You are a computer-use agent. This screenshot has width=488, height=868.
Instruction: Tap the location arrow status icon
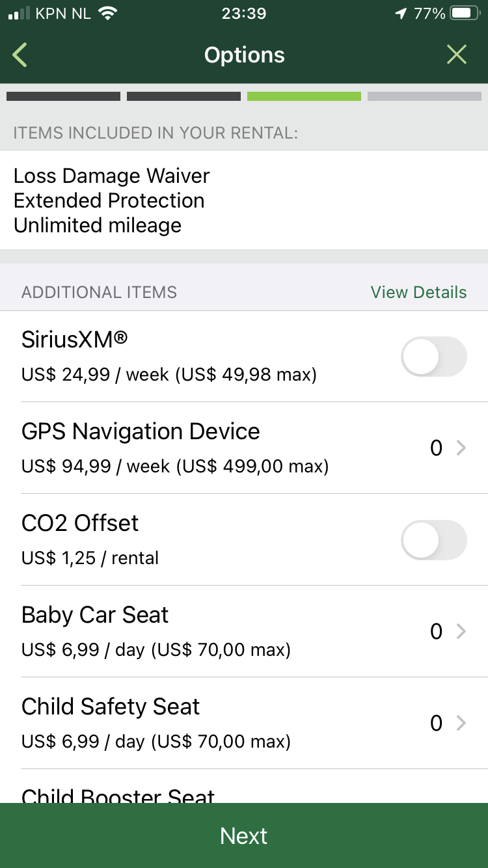401,14
